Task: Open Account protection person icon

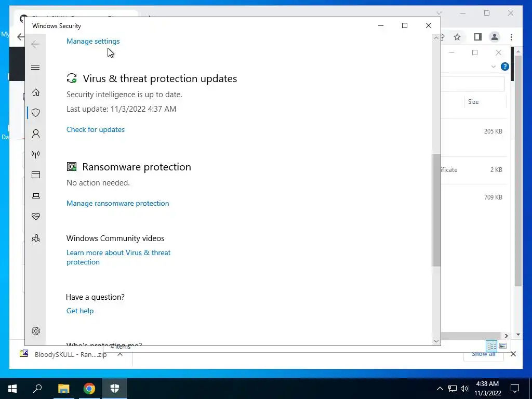Action: (x=36, y=134)
